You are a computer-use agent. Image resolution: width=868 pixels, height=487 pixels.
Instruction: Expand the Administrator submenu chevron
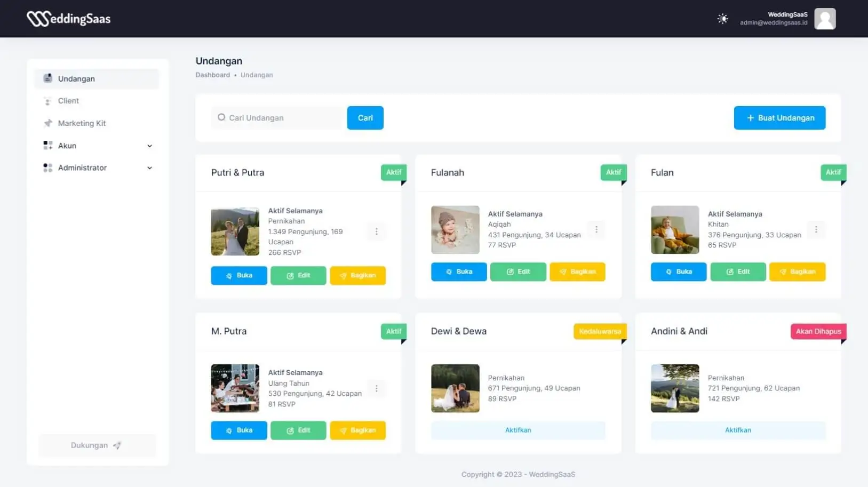149,167
